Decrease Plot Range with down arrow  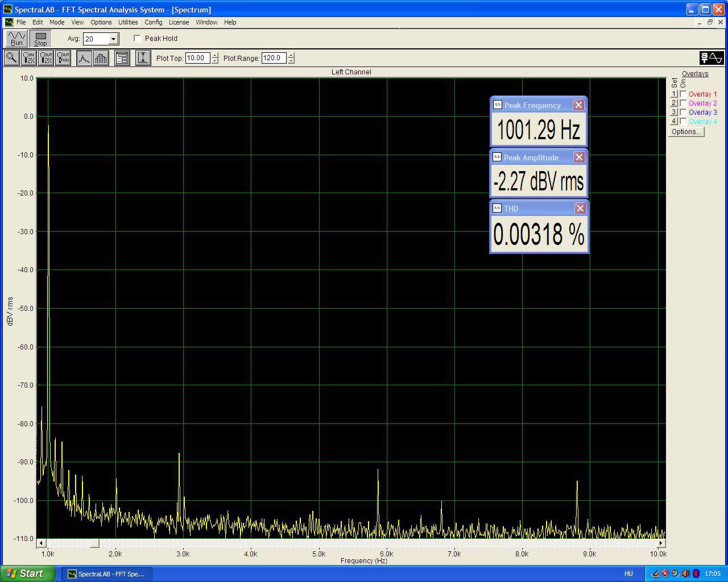click(291, 61)
